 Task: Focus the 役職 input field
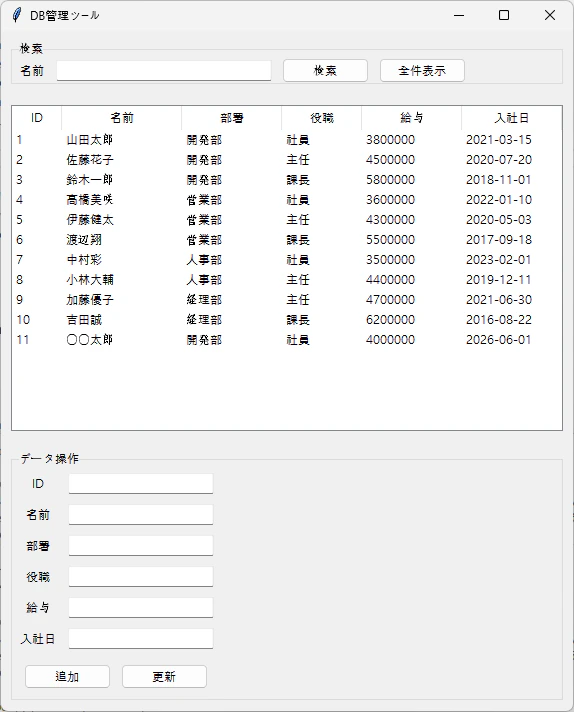[x=141, y=577]
